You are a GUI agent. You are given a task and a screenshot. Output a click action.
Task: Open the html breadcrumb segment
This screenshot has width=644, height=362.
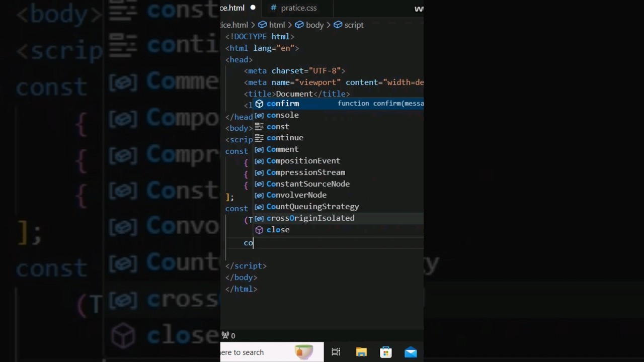pyautogui.click(x=272, y=25)
